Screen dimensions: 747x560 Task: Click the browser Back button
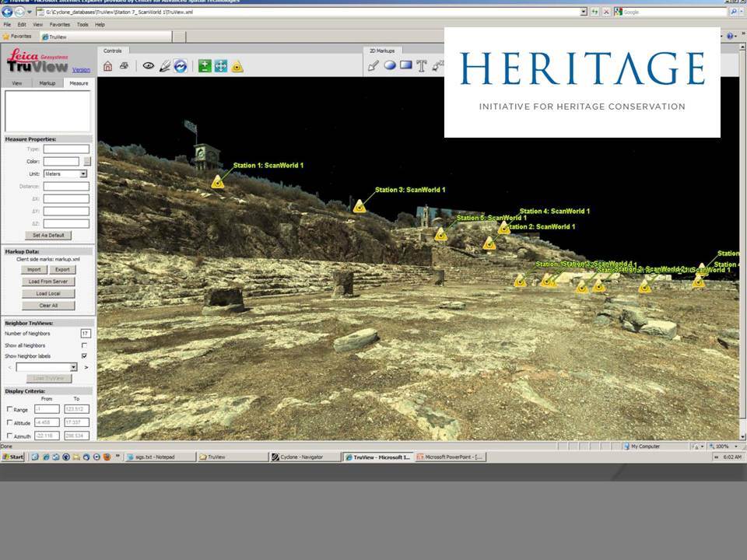click(x=7, y=12)
